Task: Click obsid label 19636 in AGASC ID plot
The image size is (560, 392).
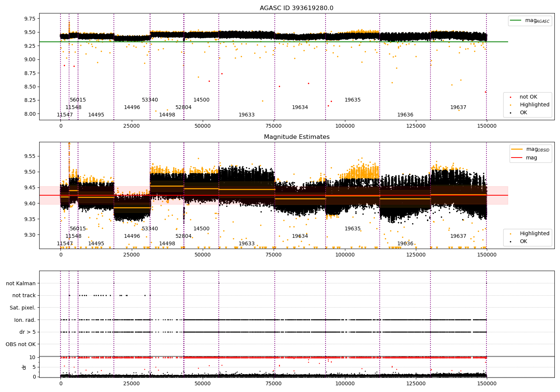Action: click(405, 115)
